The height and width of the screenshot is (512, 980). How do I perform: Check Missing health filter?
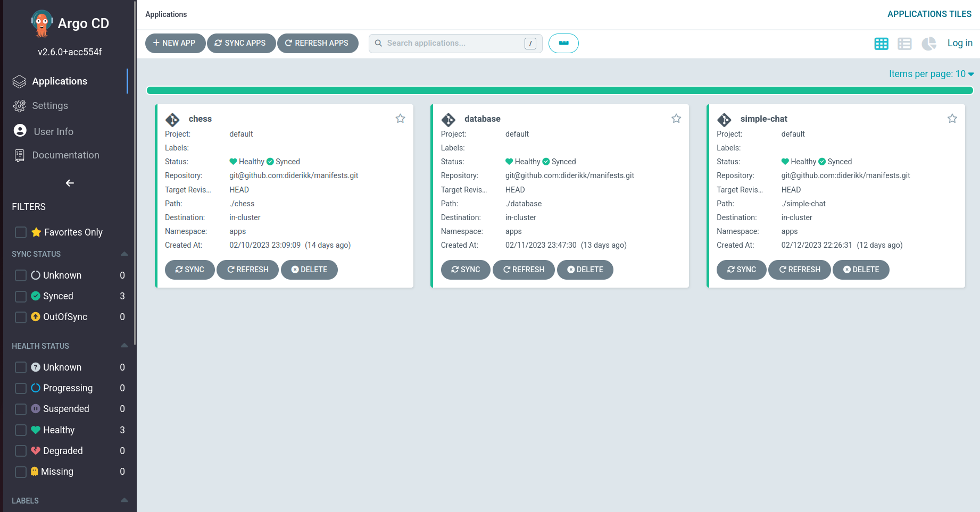tap(21, 472)
